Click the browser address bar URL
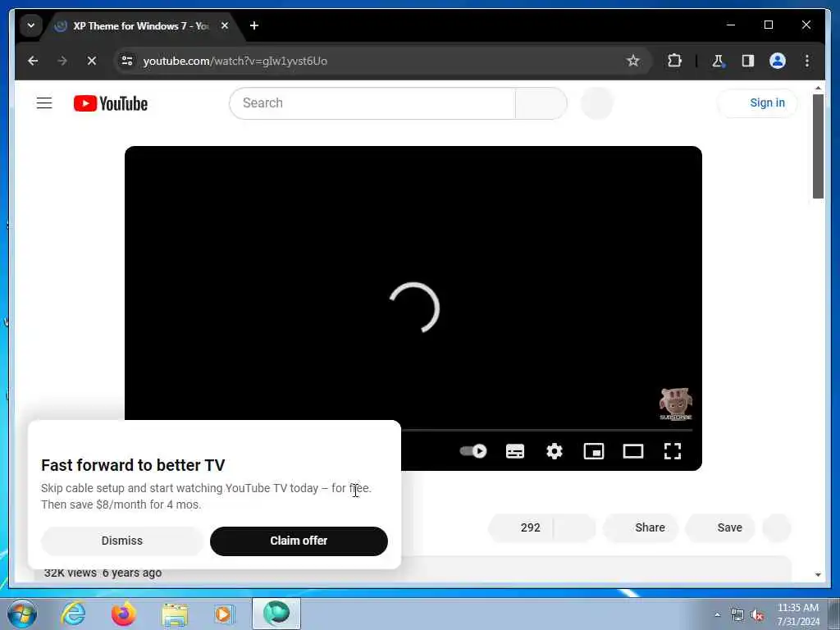The width and height of the screenshot is (840, 630). [x=235, y=61]
